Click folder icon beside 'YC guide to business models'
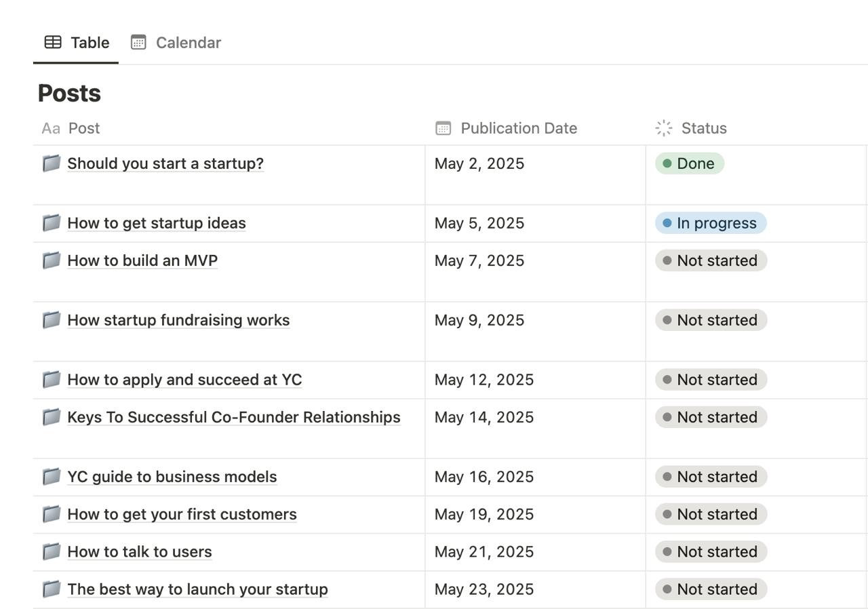 tap(52, 477)
